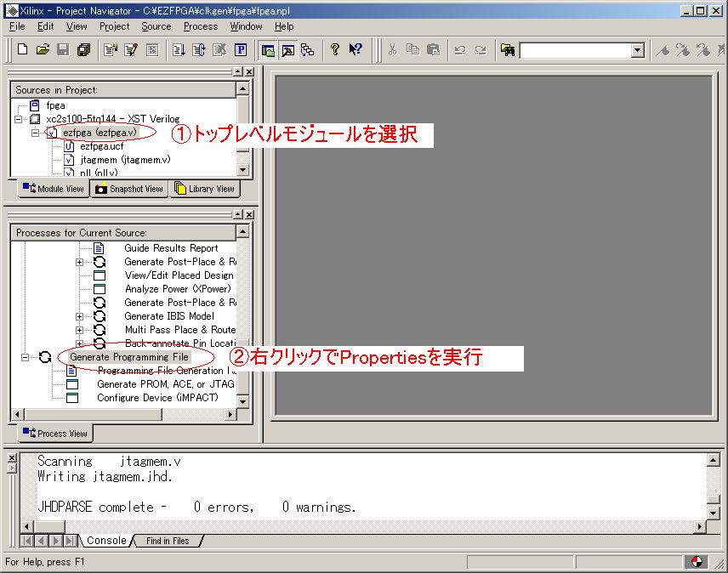
Task: Click the Redo toolbar icon
Action: click(481, 49)
